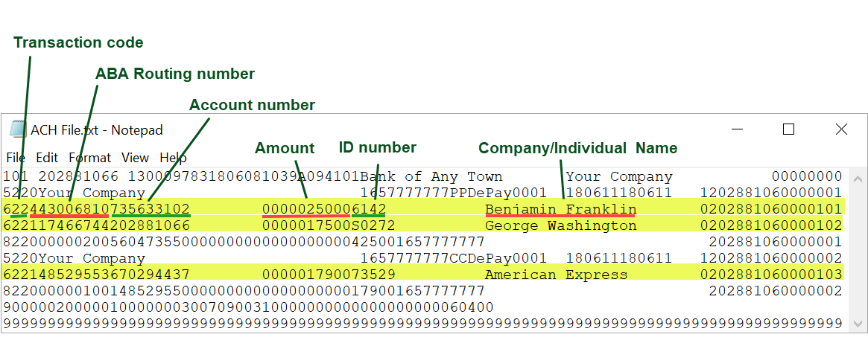Image resolution: width=868 pixels, height=343 pixels.
Task: Click the final row of 9s
Action: 423,324
